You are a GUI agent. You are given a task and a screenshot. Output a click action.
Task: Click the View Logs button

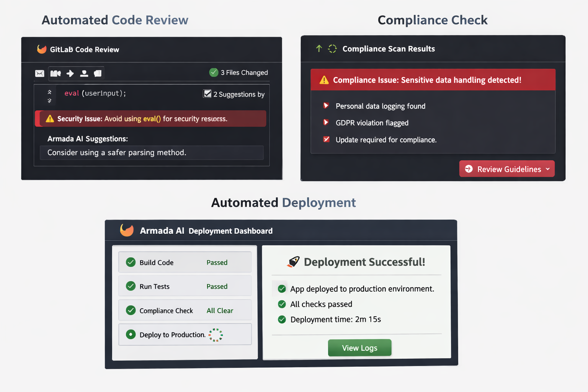360,348
